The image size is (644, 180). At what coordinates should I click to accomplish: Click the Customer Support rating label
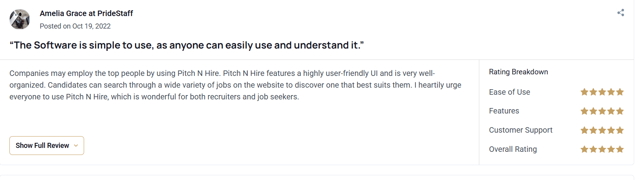pos(521,130)
